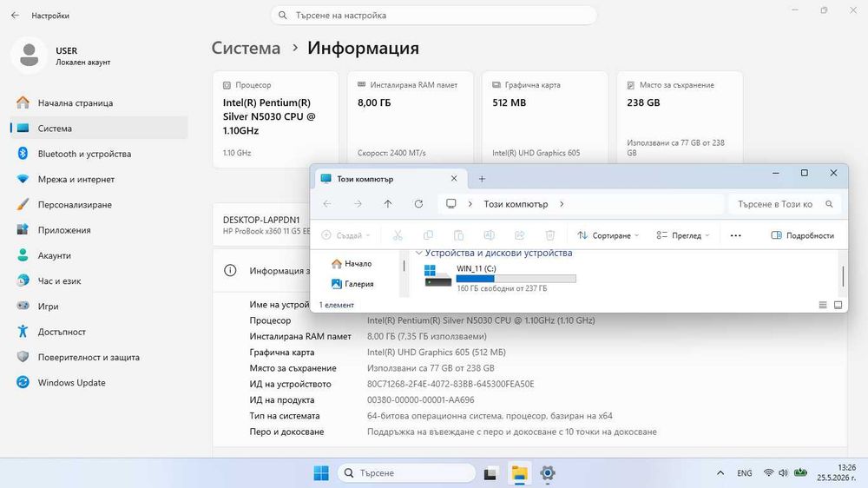Refresh the Explorer view
Viewport: 868px width, 488px height.
[x=418, y=204]
